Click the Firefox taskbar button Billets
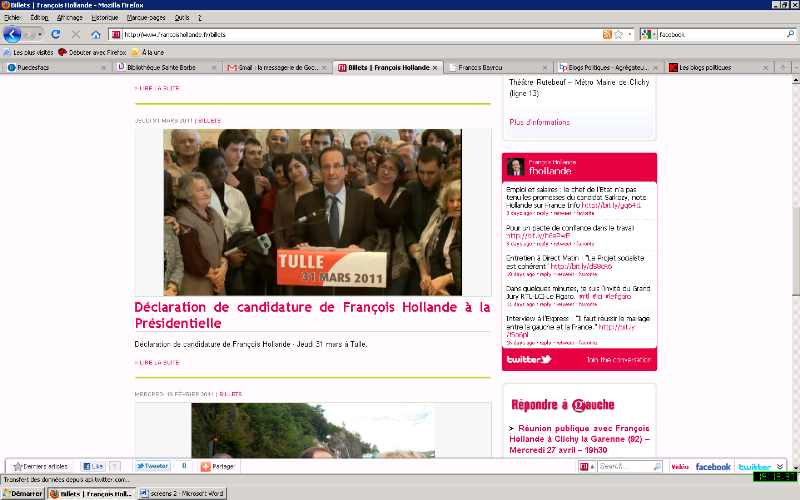 [x=92, y=493]
